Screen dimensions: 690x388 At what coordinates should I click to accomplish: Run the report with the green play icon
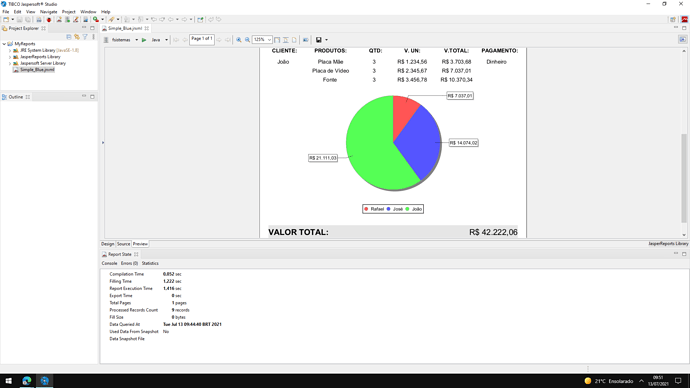pyautogui.click(x=144, y=40)
